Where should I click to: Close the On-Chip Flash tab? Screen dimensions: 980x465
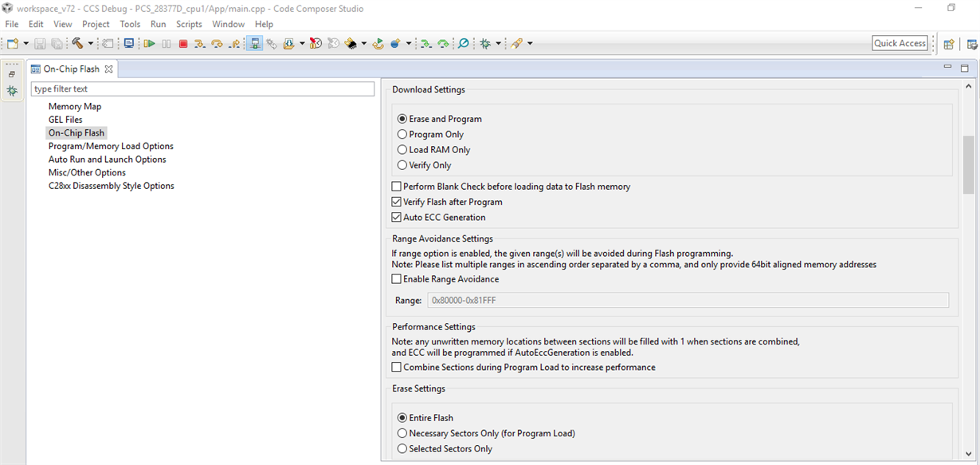[x=109, y=69]
